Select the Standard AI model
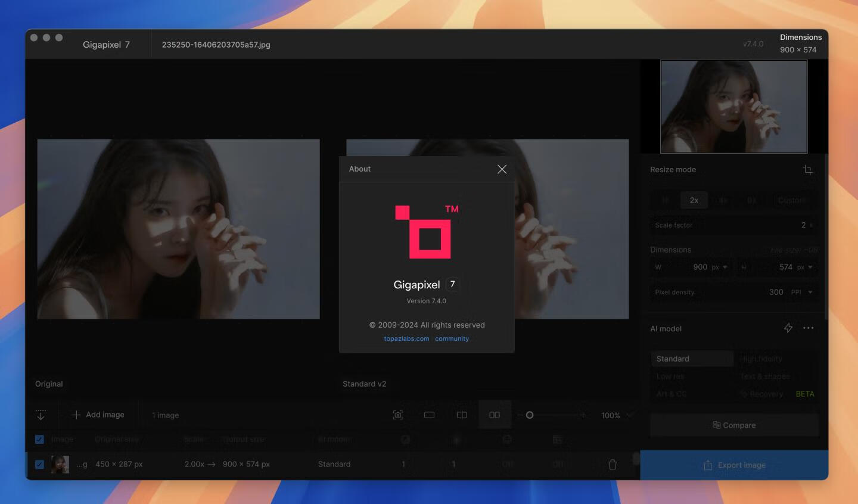The width and height of the screenshot is (858, 504). coord(692,359)
